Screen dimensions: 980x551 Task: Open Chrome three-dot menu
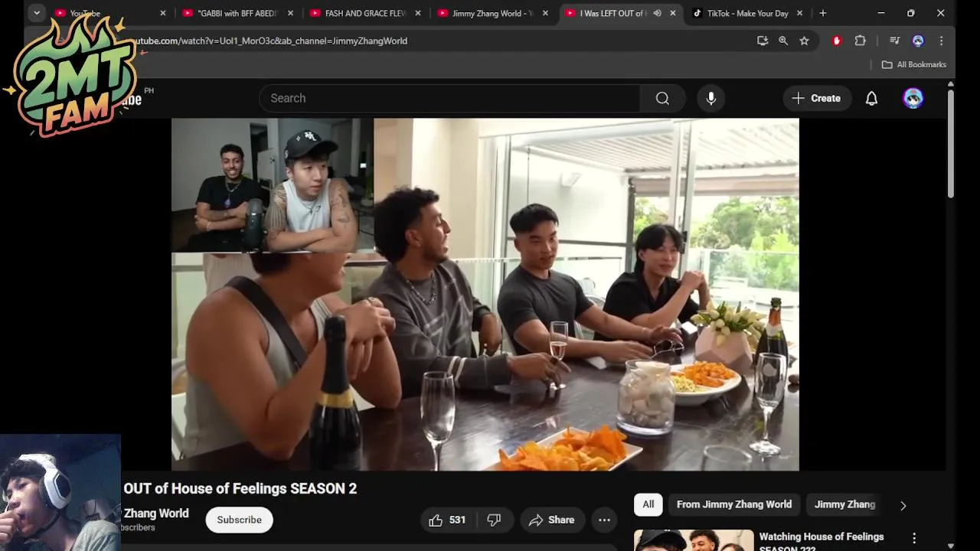[x=941, y=41]
